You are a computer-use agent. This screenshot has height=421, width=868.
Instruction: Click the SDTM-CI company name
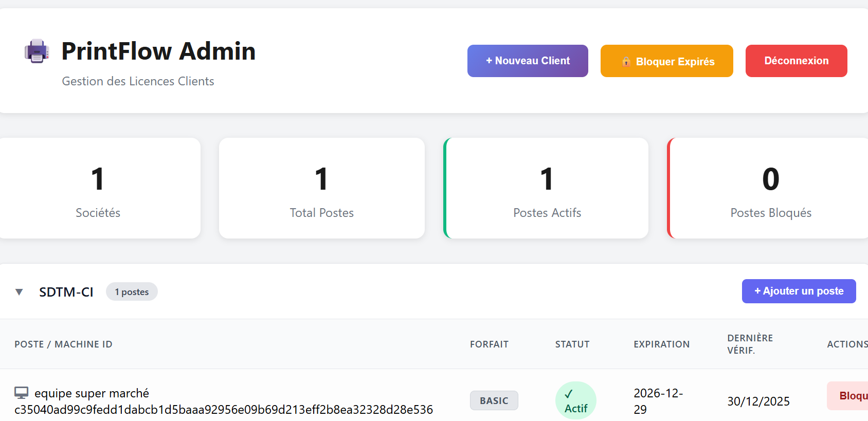click(66, 292)
